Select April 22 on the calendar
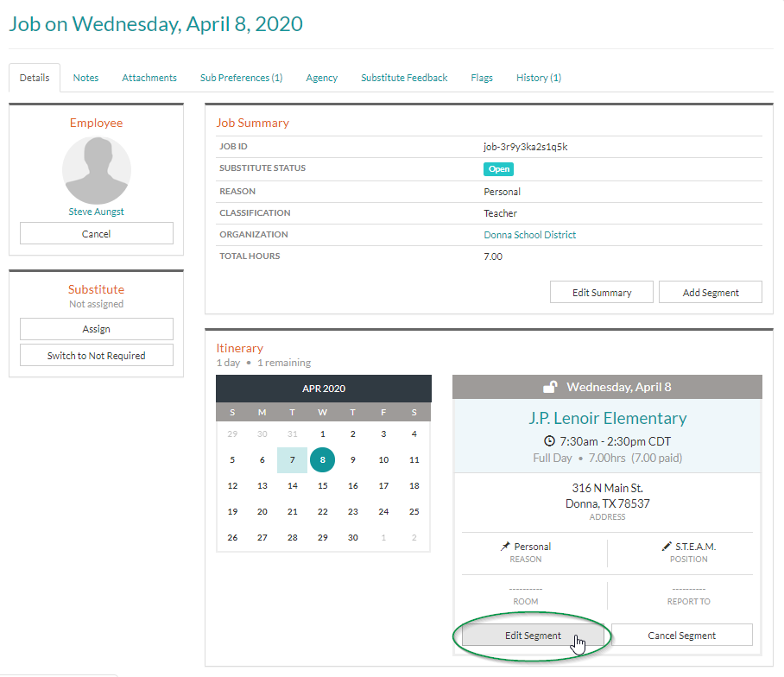The image size is (784, 677). coord(323,511)
